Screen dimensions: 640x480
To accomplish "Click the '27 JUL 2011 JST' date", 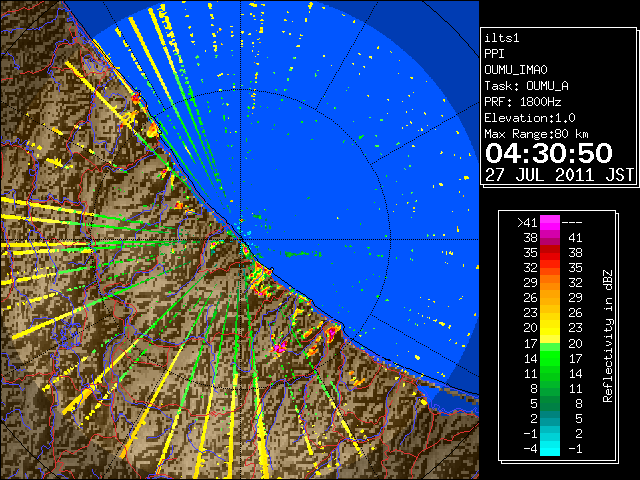I will coord(559,175).
